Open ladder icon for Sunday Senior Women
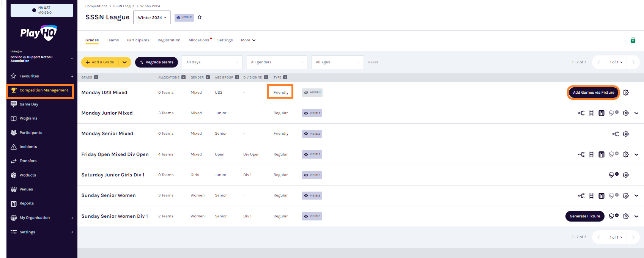Viewport: 644px width, 258px height. click(591, 195)
